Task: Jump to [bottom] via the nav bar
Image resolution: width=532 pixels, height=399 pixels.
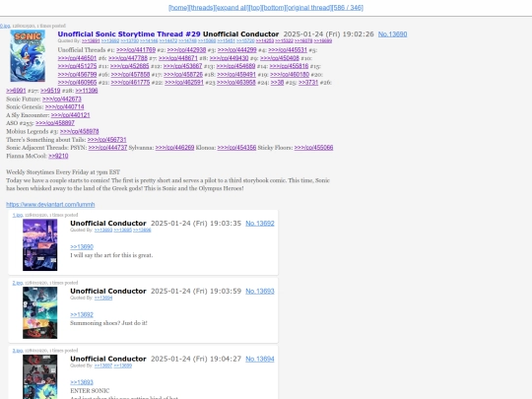Action: (x=274, y=8)
